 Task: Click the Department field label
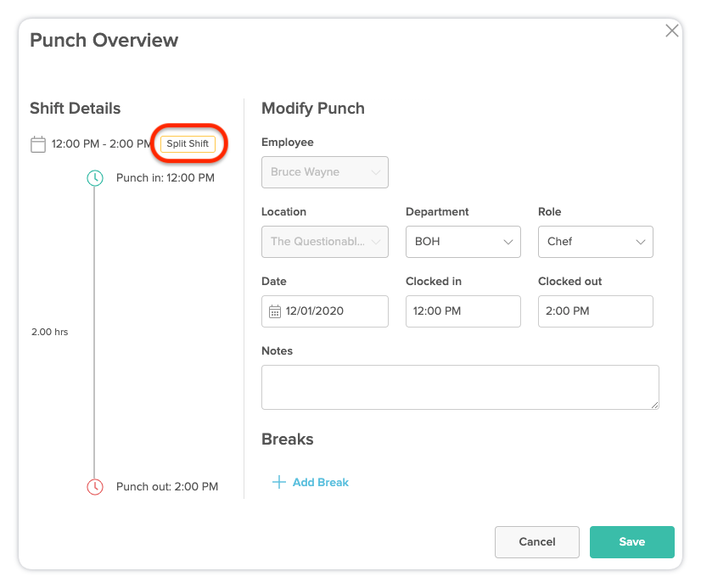tap(437, 212)
